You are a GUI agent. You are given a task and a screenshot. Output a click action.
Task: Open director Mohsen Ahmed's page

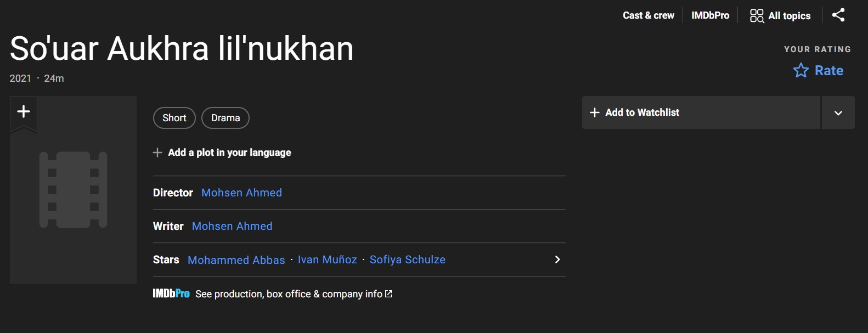click(241, 193)
